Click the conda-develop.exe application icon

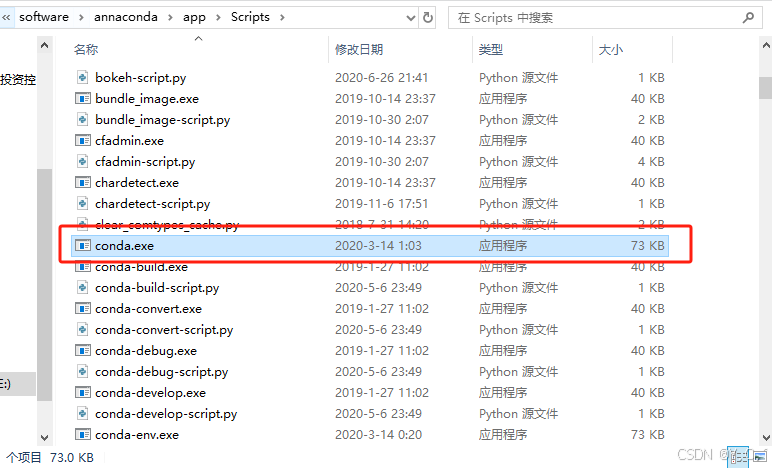tap(83, 392)
